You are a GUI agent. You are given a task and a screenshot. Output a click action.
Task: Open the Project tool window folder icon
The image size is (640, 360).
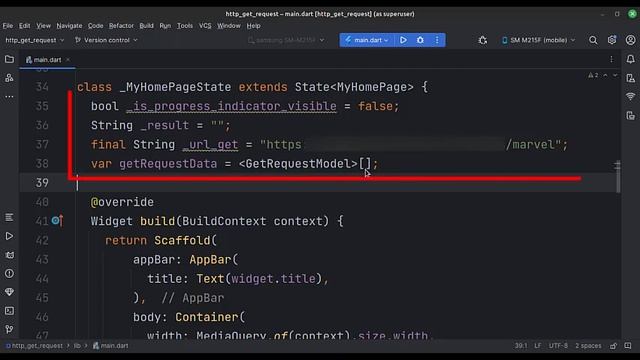(9, 59)
